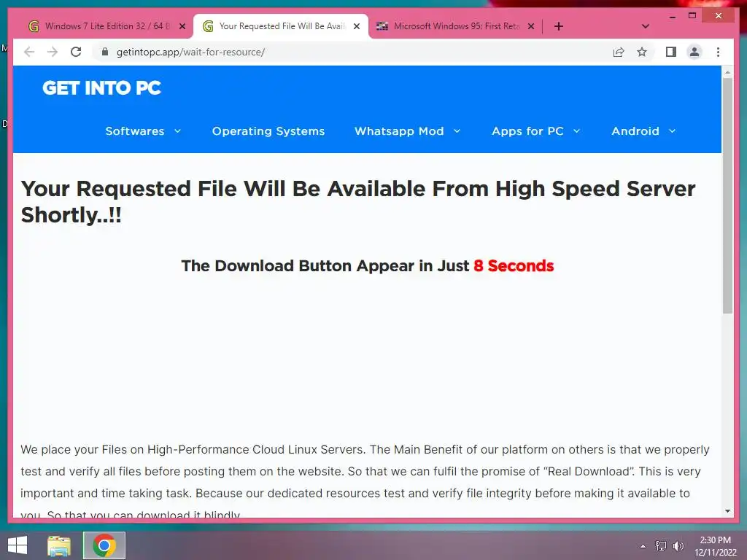This screenshot has width=747, height=560.
Task: Expand the Softwares dropdown chevron
Action: (x=178, y=131)
